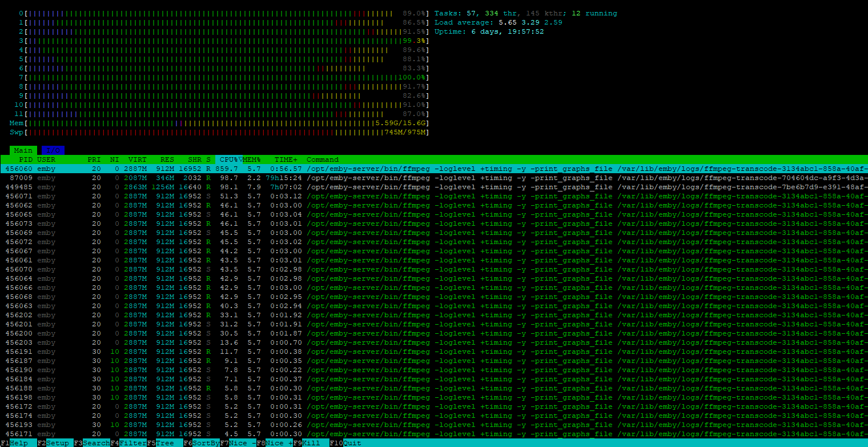Start a process search with F3 Search
The image size is (868, 447).
91,443
